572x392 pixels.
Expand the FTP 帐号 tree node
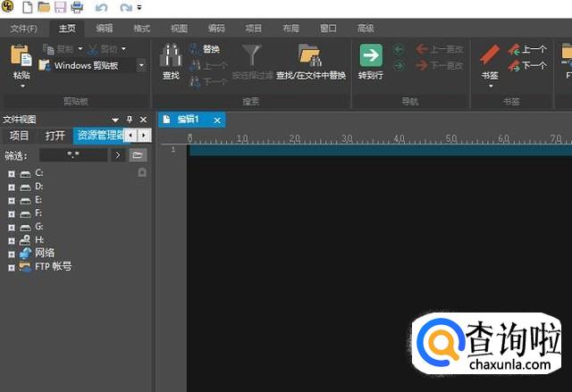(12, 267)
